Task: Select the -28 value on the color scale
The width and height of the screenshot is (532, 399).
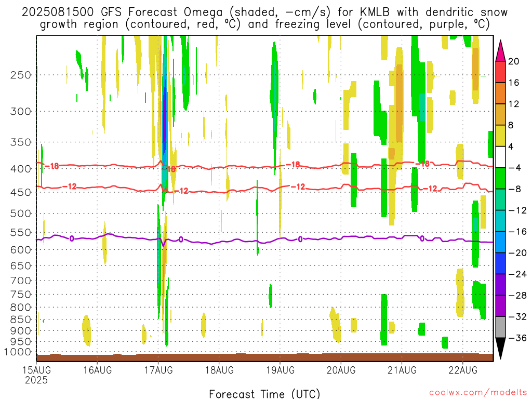Action: click(517, 296)
